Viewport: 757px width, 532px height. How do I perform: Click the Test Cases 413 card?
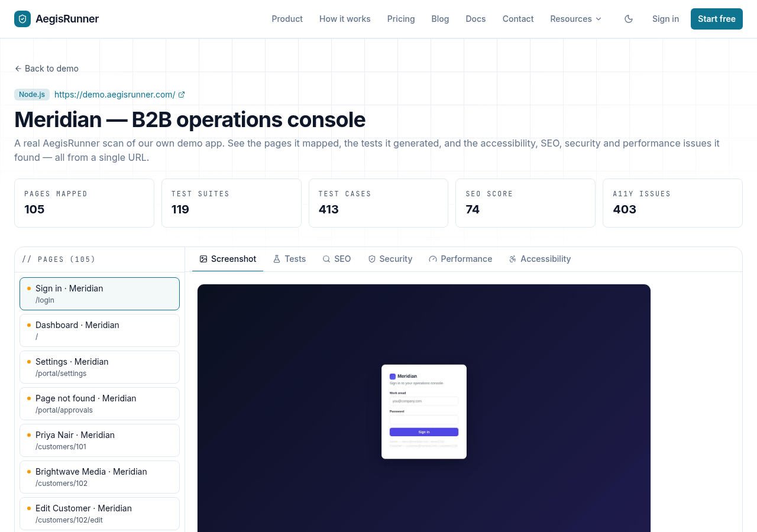click(x=378, y=203)
